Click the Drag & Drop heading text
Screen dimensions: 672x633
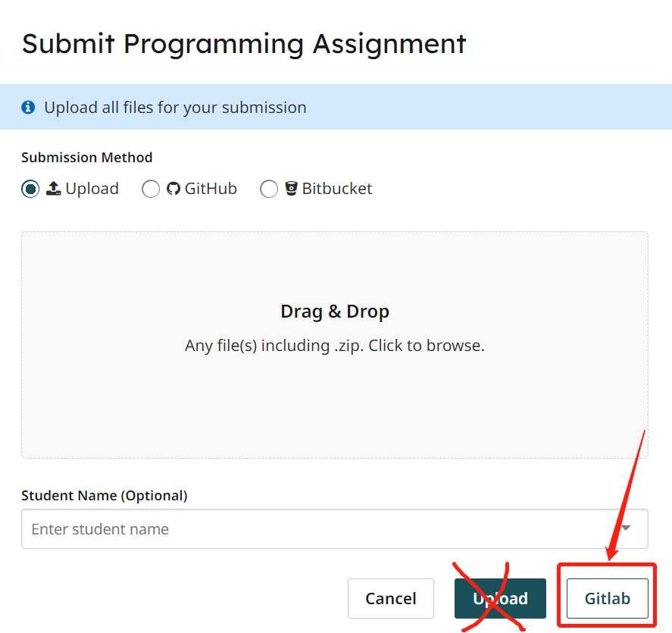[335, 311]
